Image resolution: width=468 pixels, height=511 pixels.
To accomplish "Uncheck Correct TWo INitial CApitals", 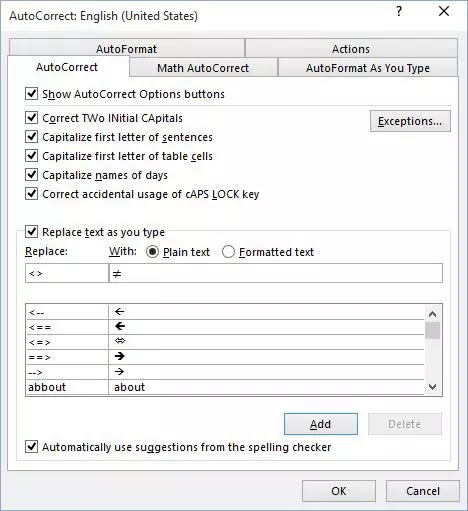I will 32,118.
